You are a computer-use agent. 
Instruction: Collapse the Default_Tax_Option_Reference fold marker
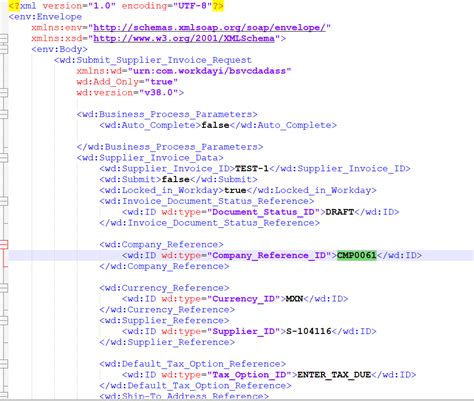point(3,364)
